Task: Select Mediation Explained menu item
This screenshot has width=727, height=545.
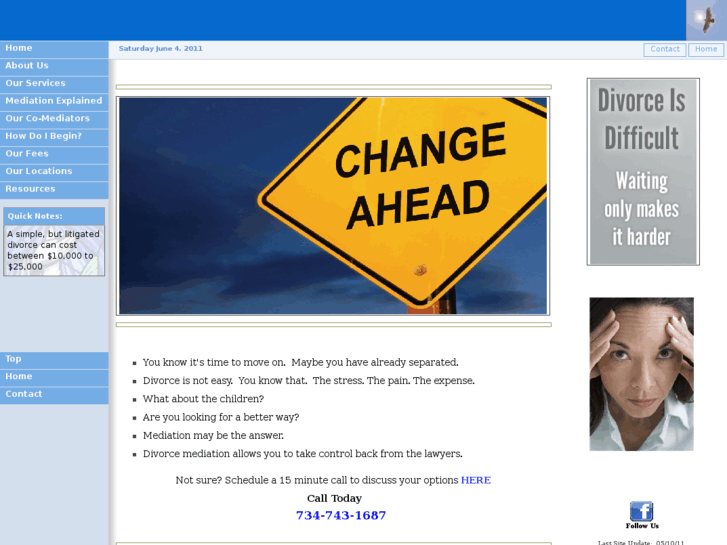Action: click(x=54, y=102)
